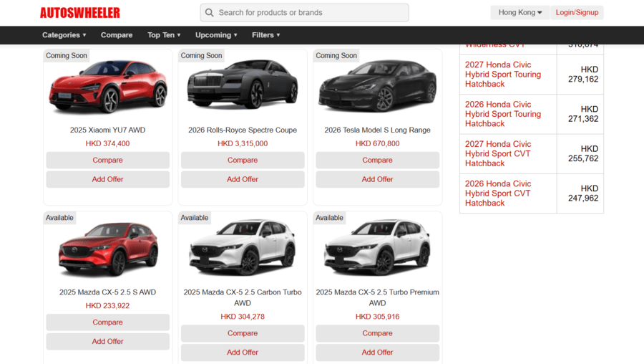Add Offer for the Tesla Model S Long Range
Viewport: 644px width, 364px height.
pos(377,179)
